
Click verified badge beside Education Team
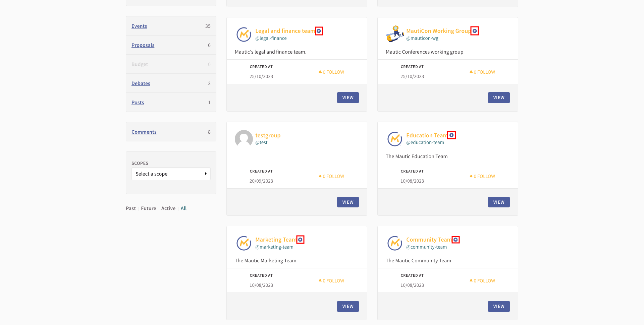click(x=451, y=135)
